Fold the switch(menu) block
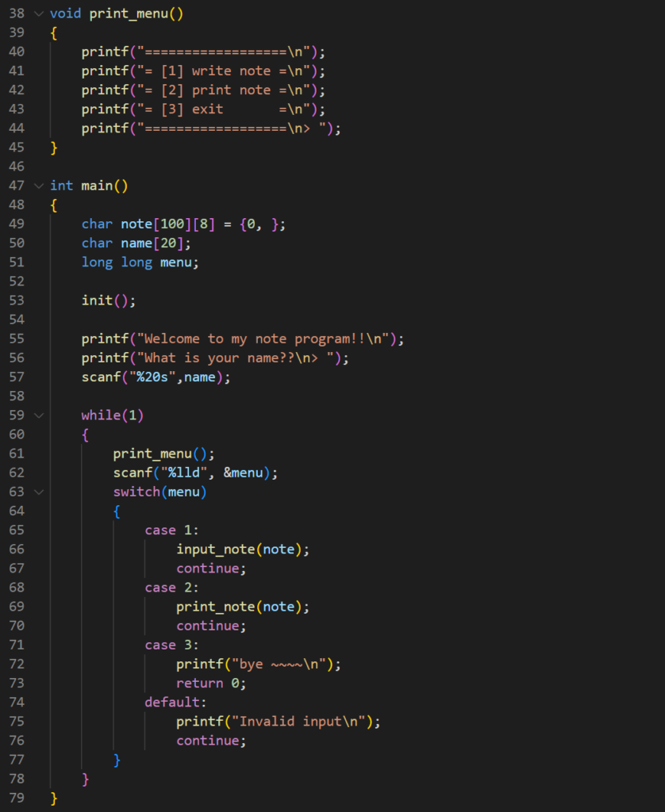The height and width of the screenshot is (812, 665). click(x=38, y=492)
